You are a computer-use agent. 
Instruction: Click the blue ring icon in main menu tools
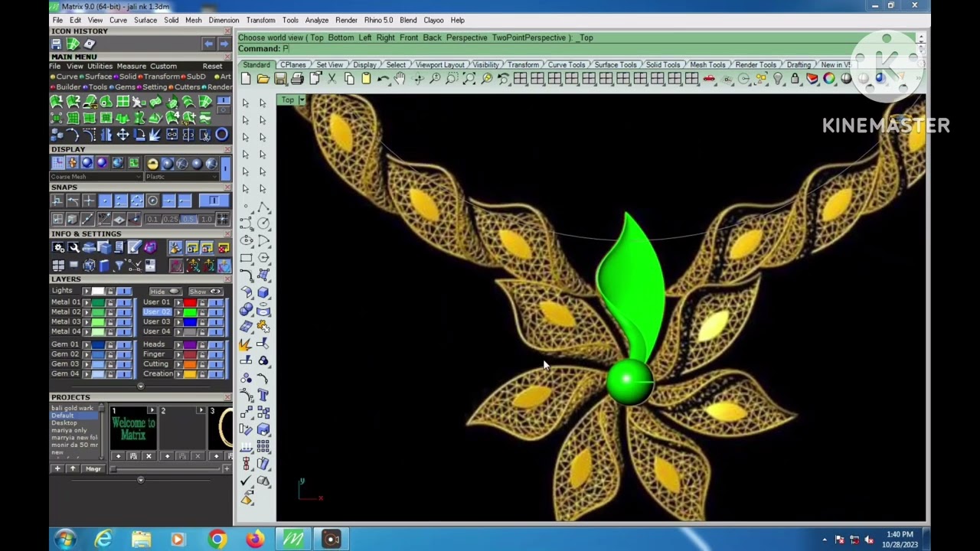pos(221,135)
